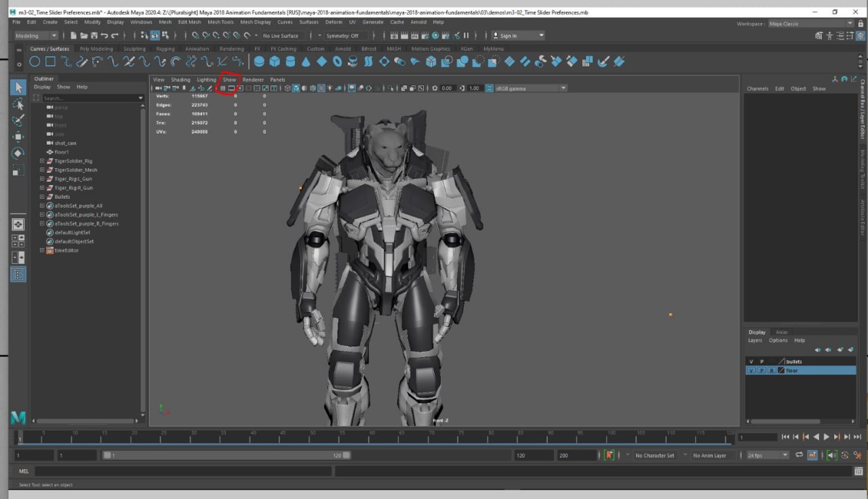Image resolution: width=868 pixels, height=499 pixels.
Task: Open the Mesh Tools menu
Action: pos(220,22)
